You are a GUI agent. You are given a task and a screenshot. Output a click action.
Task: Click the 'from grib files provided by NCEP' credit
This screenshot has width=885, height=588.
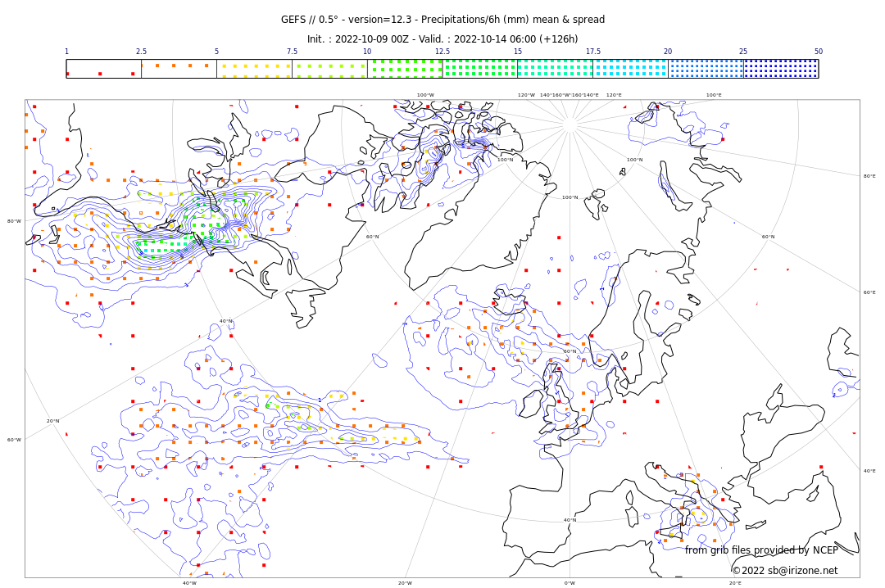coord(761,550)
